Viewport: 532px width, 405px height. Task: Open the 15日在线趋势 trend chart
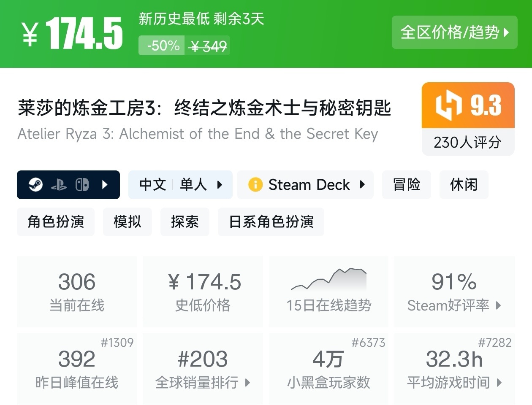pyautogui.click(x=329, y=292)
